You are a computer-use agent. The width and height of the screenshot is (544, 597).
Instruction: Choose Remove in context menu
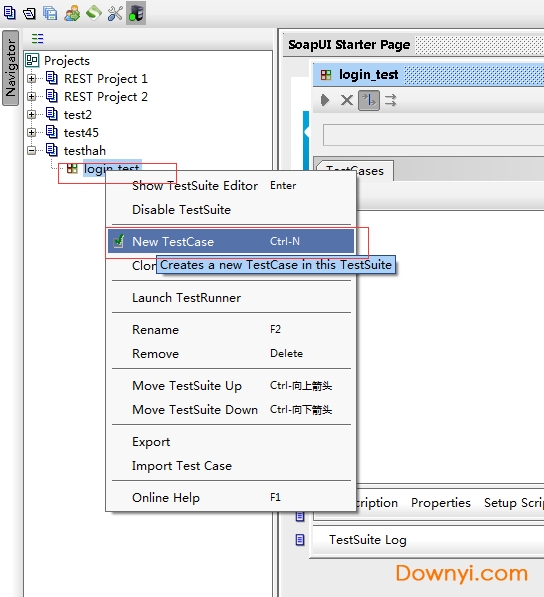pyautogui.click(x=231, y=353)
